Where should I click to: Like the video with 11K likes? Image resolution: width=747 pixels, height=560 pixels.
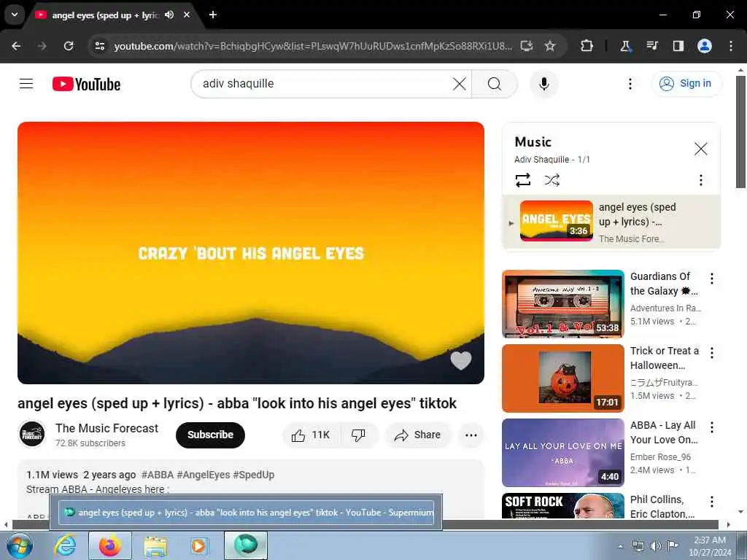311,435
